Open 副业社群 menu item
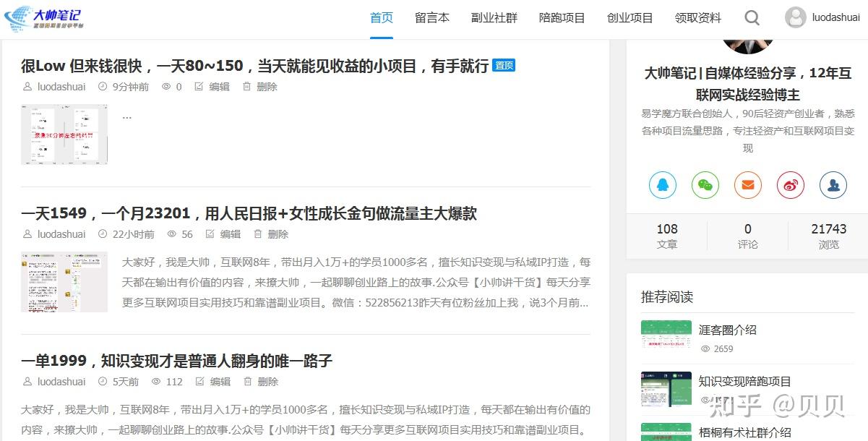The width and height of the screenshot is (868, 441). (494, 18)
